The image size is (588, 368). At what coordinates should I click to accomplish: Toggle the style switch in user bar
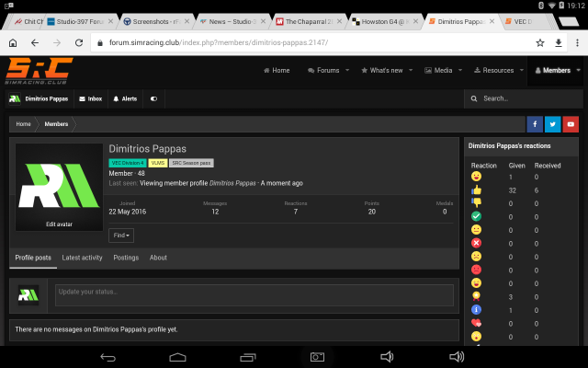(x=153, y=98)
